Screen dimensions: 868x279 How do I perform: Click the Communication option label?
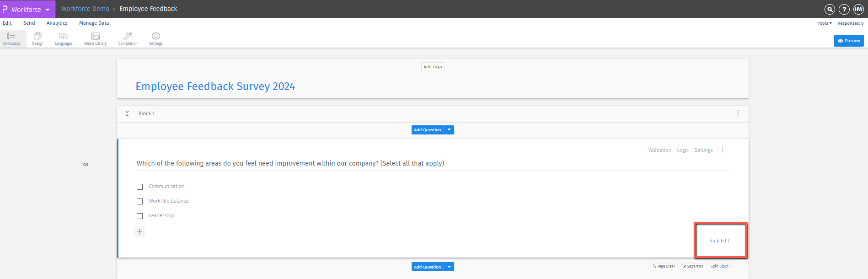coord(166,186)
